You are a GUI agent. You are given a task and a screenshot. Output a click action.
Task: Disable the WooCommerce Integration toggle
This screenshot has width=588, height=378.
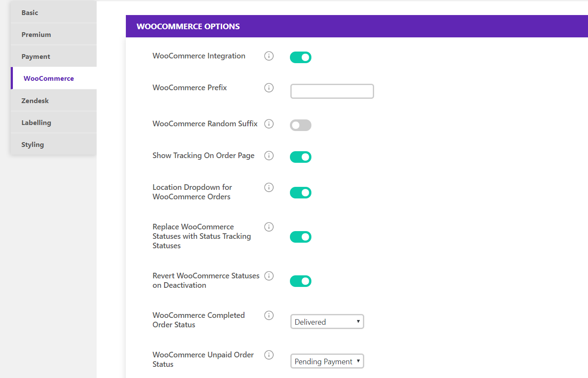[x=301, y=58]
